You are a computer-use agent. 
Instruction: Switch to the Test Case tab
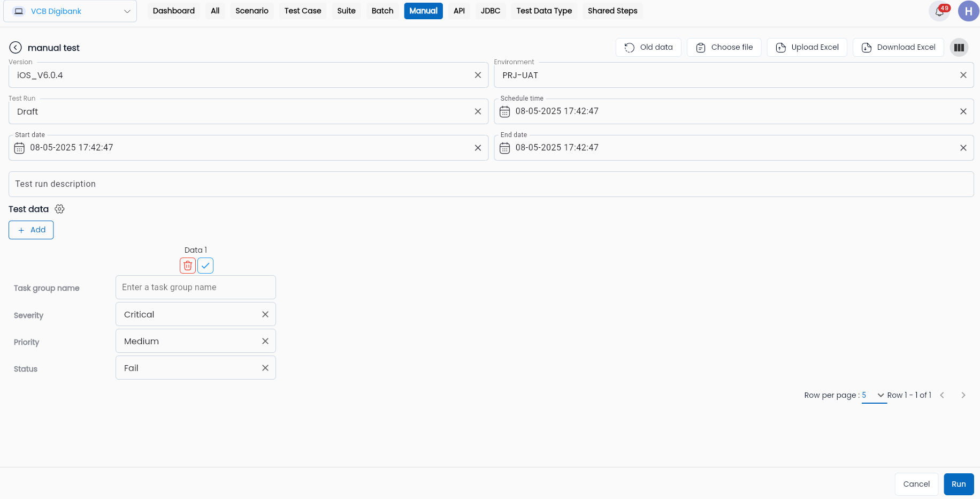(x=303, y=11)
